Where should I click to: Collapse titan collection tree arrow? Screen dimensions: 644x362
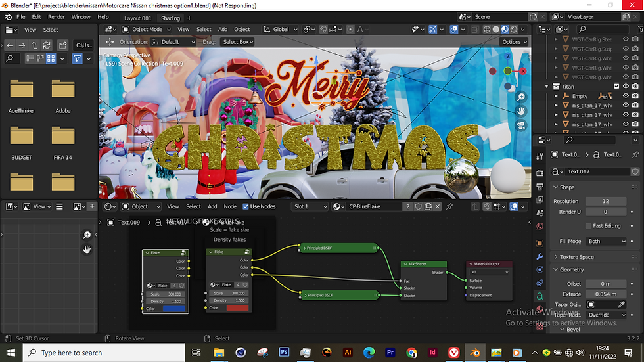(x=547, y=87)
